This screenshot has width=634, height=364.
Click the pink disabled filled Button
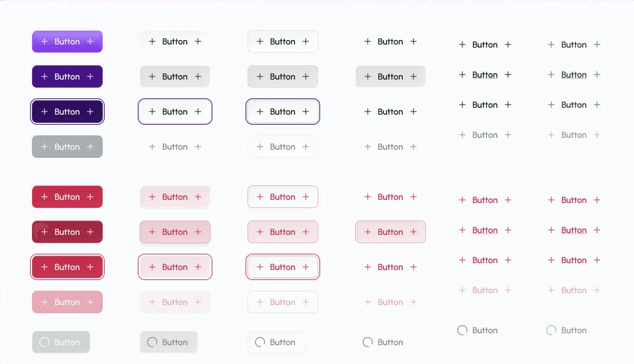pyautogui.click(x=67, y=302)
